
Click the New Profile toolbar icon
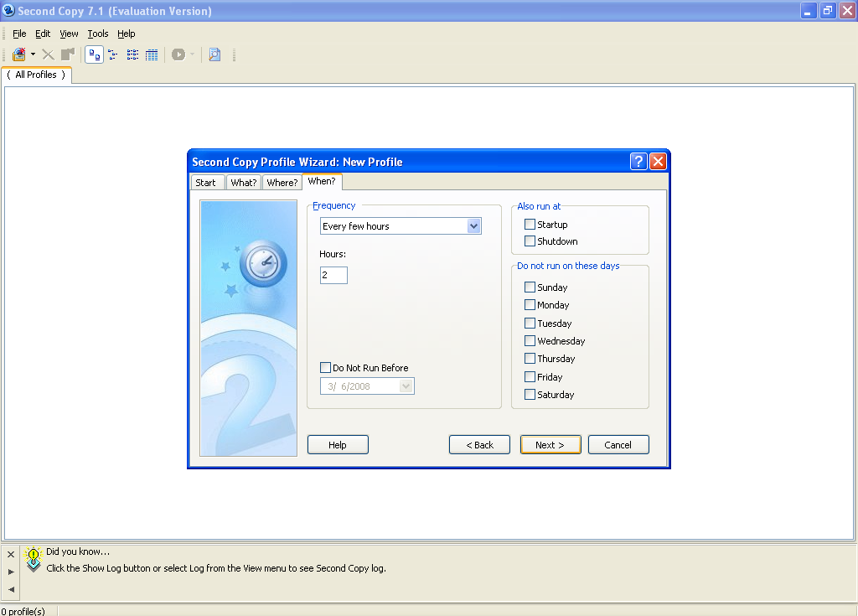[19, 54]
